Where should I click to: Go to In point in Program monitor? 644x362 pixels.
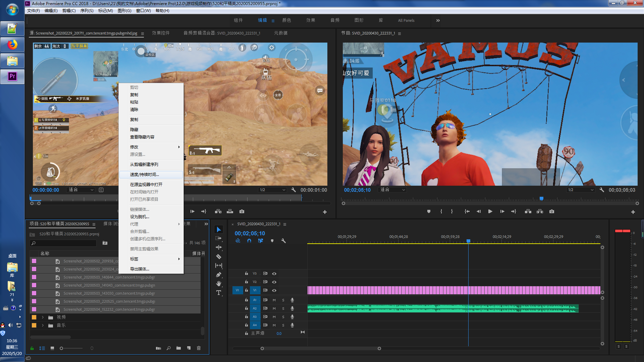[x=467, y=212]
